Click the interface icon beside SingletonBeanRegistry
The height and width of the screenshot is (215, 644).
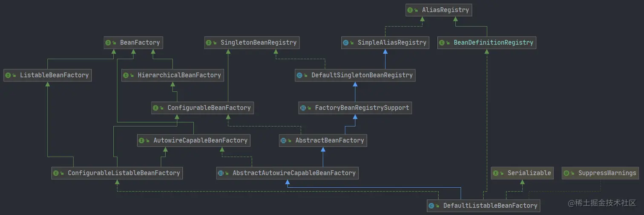pyautogui.click(x=209, y=43)
